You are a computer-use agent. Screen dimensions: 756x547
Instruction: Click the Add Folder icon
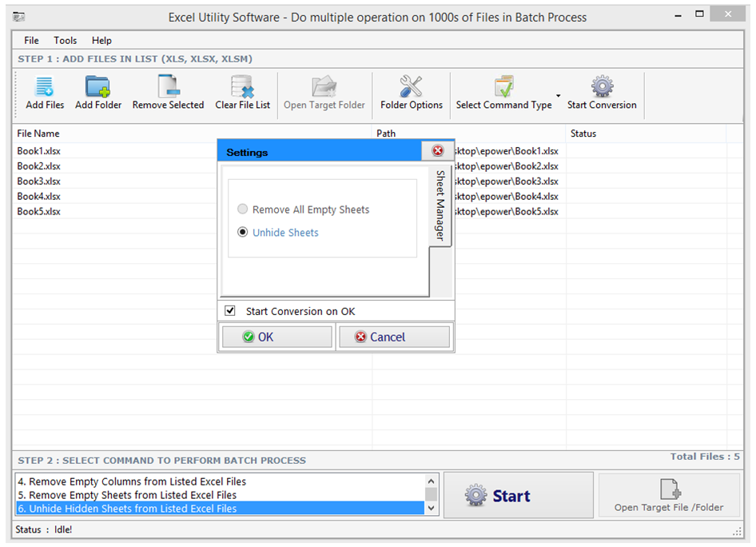(x=97, y=87)
